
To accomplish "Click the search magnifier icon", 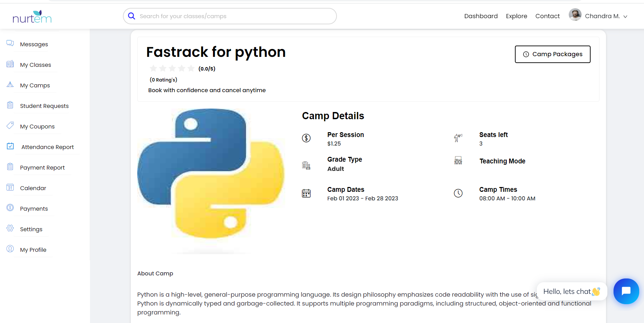I will click(131, 16).
